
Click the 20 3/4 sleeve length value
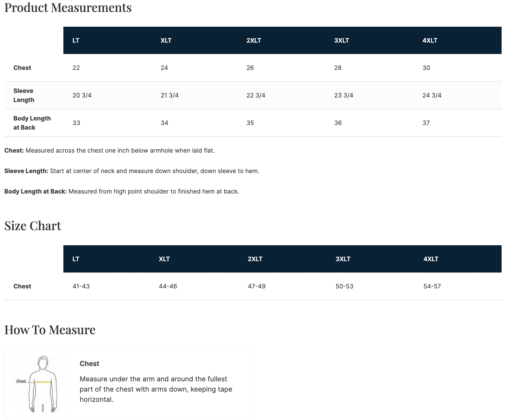click(x=82, y=95)
